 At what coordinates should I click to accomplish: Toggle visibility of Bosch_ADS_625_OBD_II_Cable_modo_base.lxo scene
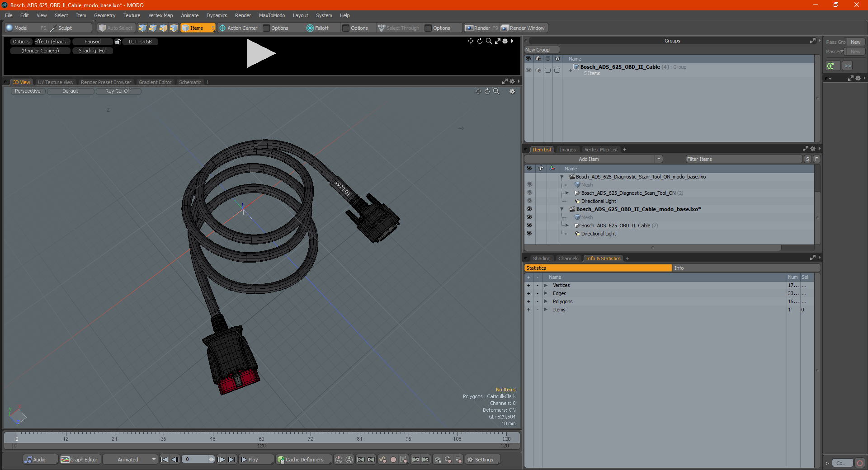(529, 209)
